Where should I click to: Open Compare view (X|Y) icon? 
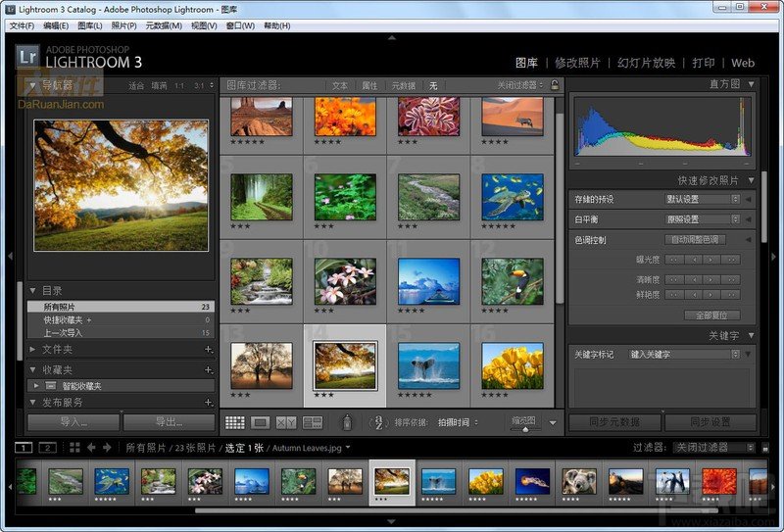pos(286,422)
